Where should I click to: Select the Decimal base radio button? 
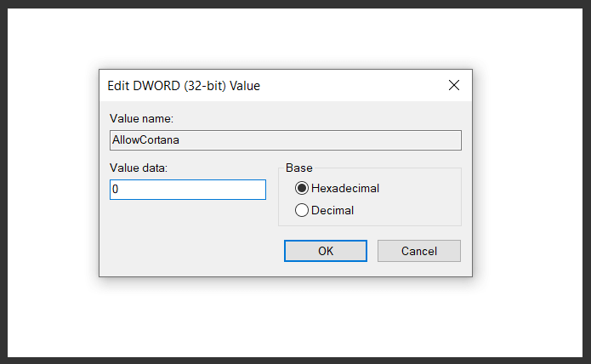[x=301, y=210]
